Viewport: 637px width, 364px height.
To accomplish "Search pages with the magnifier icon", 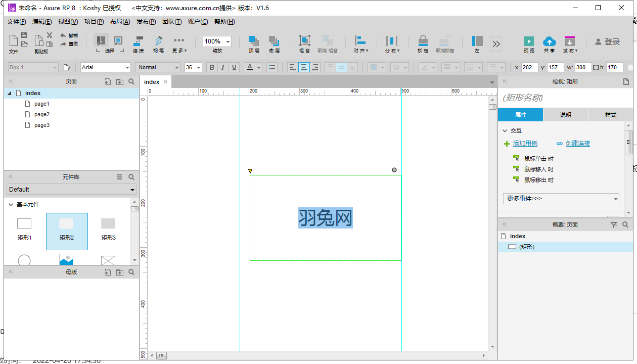I will (x=131, y=81).
